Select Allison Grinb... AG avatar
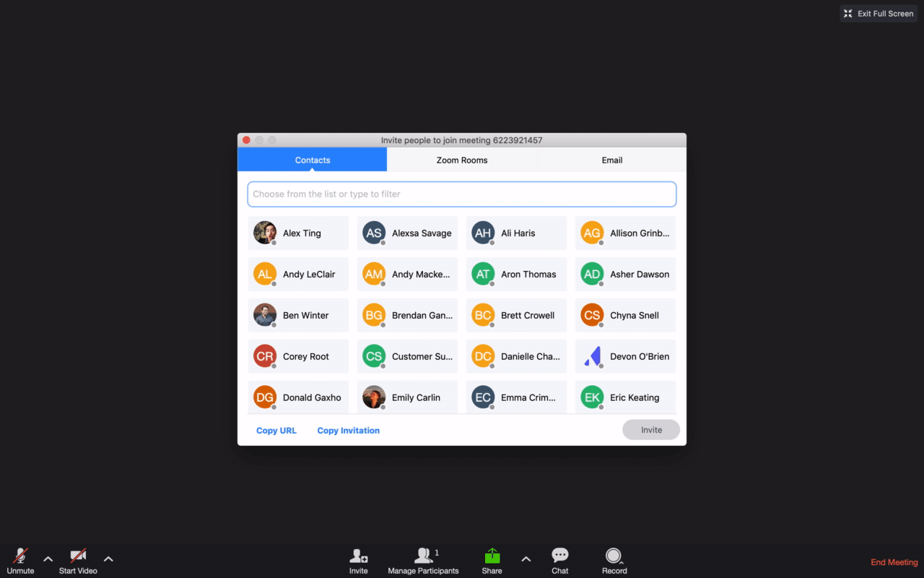The image size is (924, 578). pos(592,233)
